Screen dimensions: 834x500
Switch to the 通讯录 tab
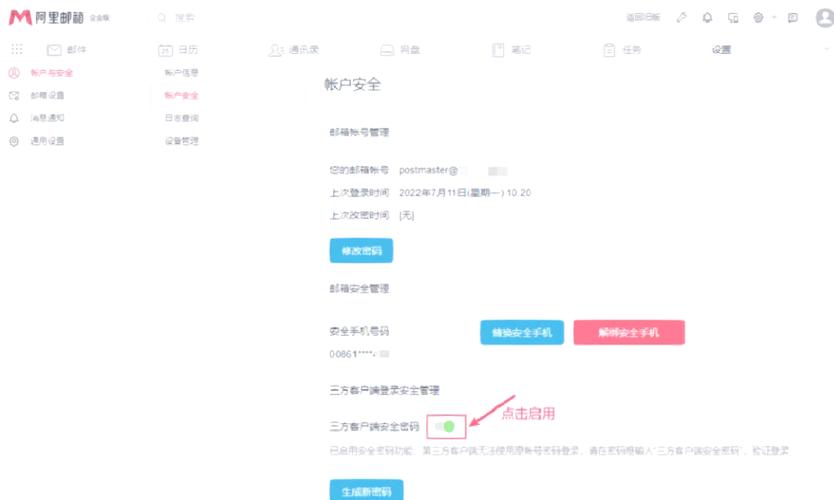(293, 49)
